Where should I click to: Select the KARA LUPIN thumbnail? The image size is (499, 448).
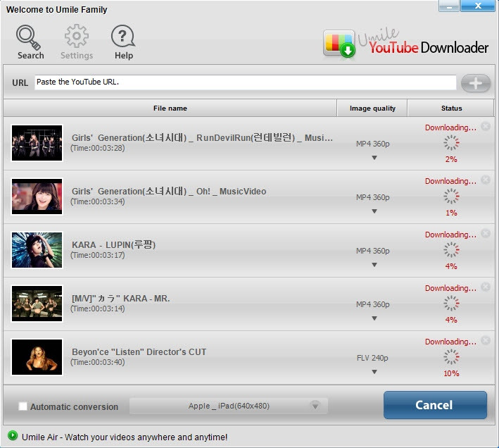point(37,250)
